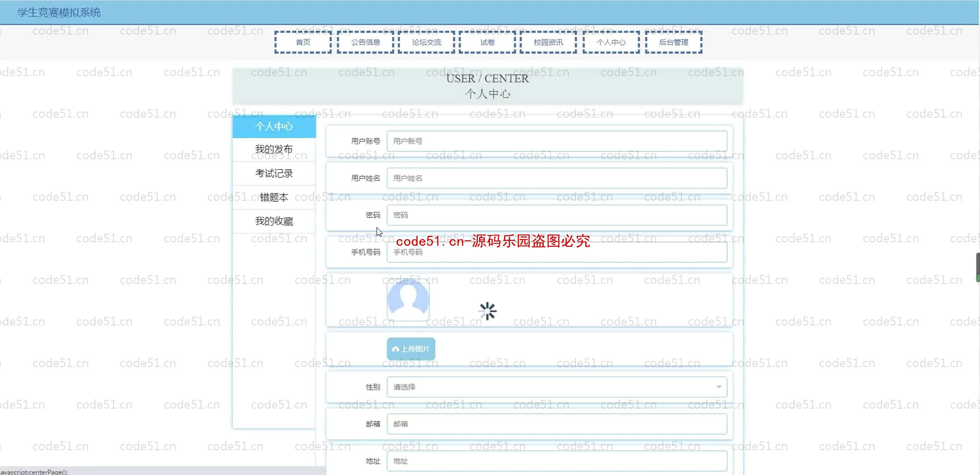This screenshot has width=980, height=475.
Task: Open the 校园资讯 page
Action: (x=548, y=42)
